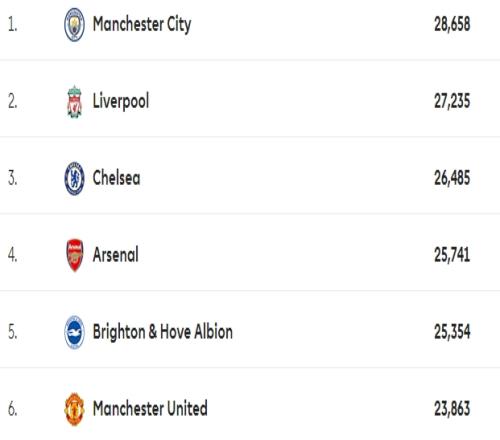Open the Arsenal team link
The height and width of the screenshot is (440, 500).
(x=115, y=255)
